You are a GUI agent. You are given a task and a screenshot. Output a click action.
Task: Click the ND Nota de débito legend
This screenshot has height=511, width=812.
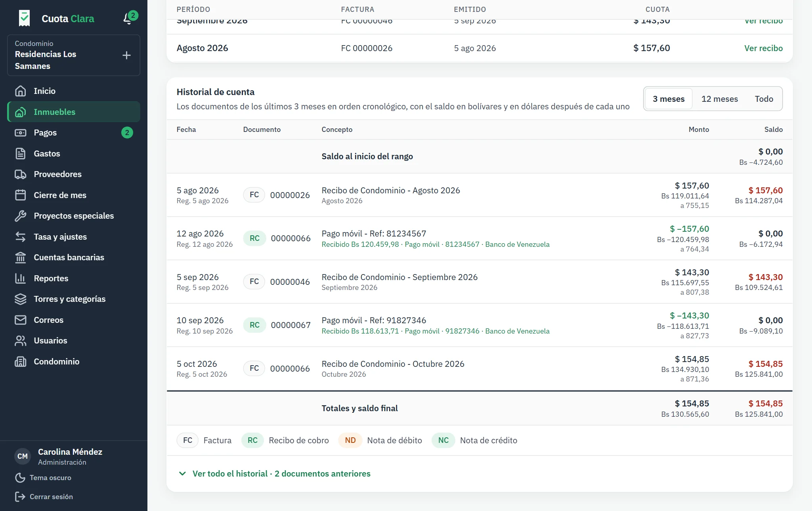(x=380, y=440)
